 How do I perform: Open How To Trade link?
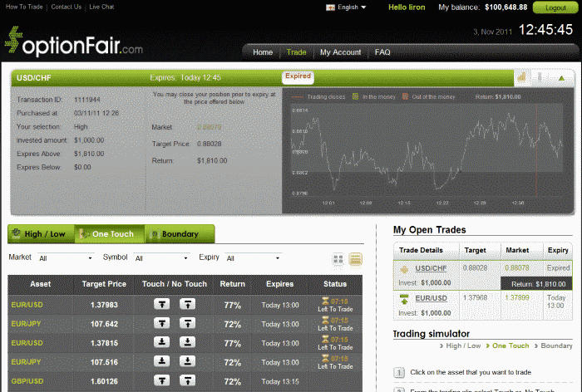pyautogui.click(x=24, y=7)
